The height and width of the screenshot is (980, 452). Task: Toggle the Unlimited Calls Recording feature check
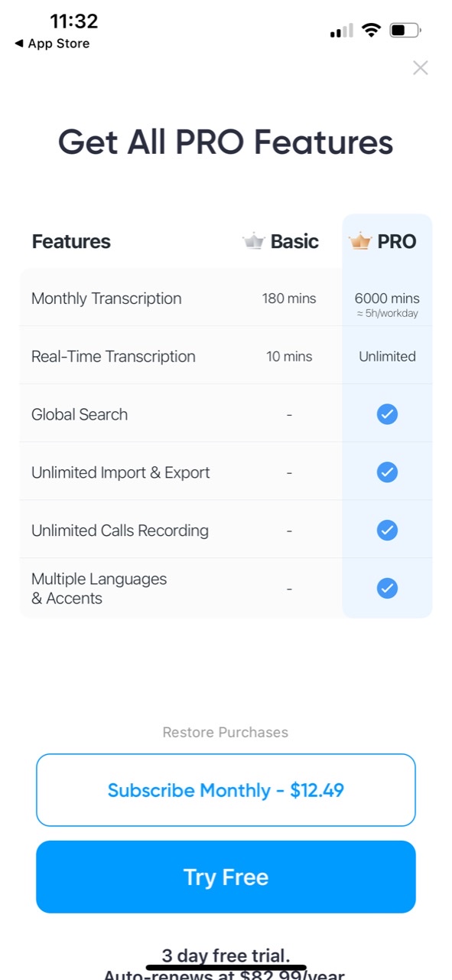pos(387,530)
